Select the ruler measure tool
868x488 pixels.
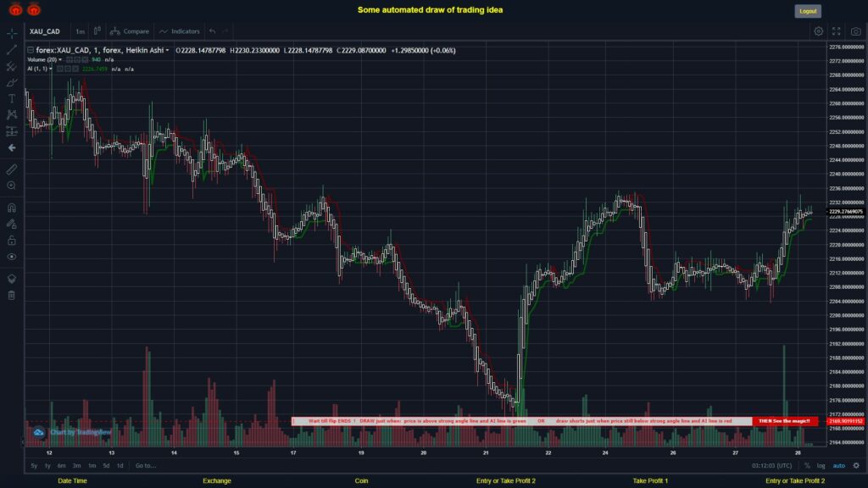click(12, 169)
